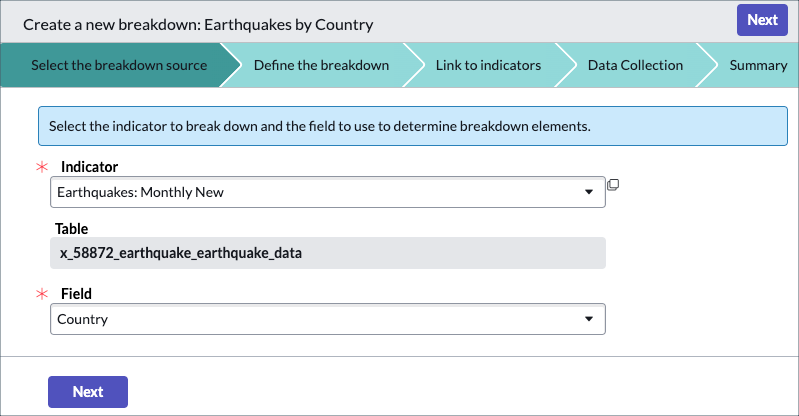Open the Link to indicators step

pos(488,65)
